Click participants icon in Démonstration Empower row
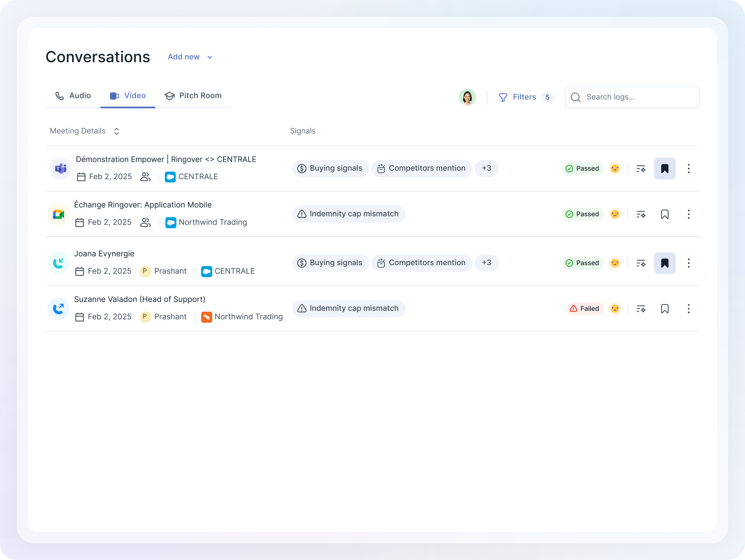745x560 pixels. point(145,177)
